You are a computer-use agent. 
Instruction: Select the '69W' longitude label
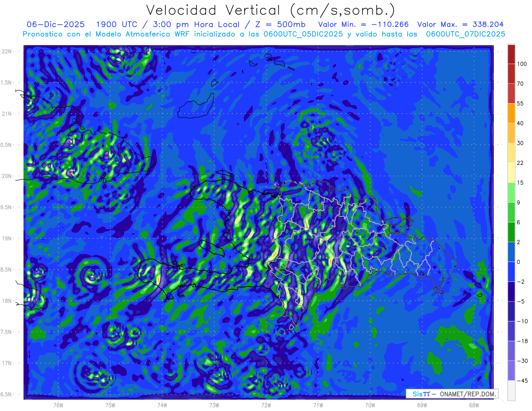click(x=422, y=405)
